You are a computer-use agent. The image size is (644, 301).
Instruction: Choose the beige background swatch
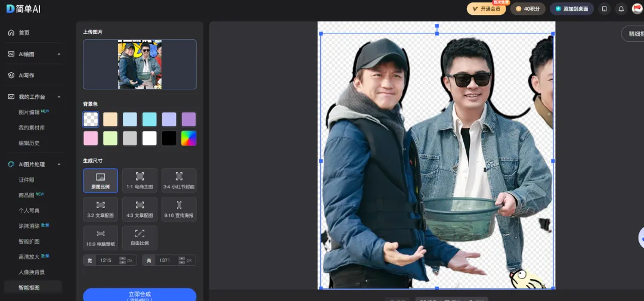pos(110,119)
